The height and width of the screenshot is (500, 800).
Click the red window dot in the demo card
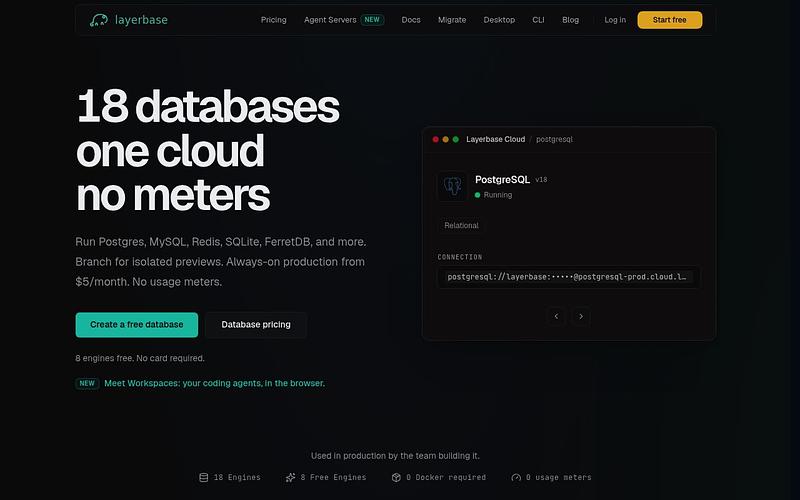pos(435,139)
